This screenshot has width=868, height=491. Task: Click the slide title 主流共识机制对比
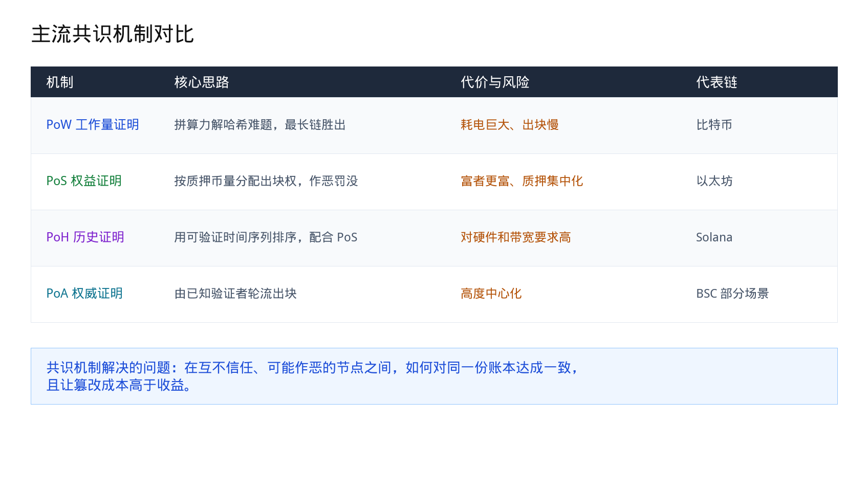113,34
